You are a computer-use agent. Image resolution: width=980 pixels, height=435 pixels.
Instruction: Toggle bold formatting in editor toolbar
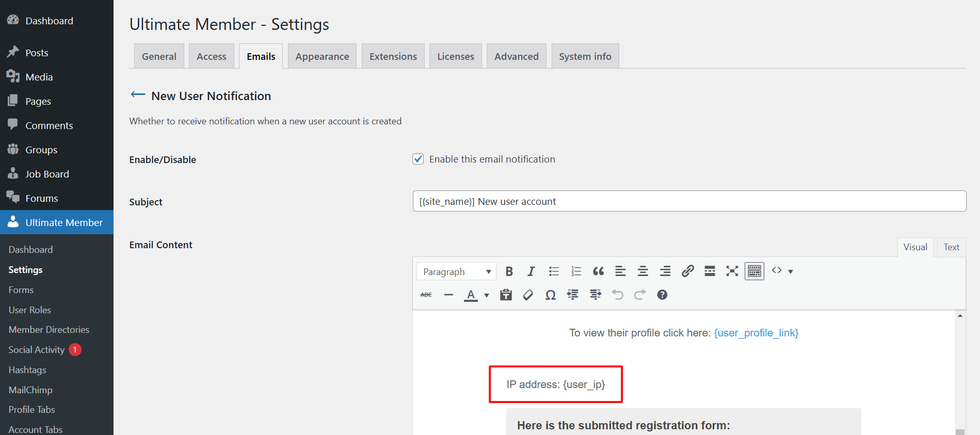pyautogui.click(x=509, y=271)
